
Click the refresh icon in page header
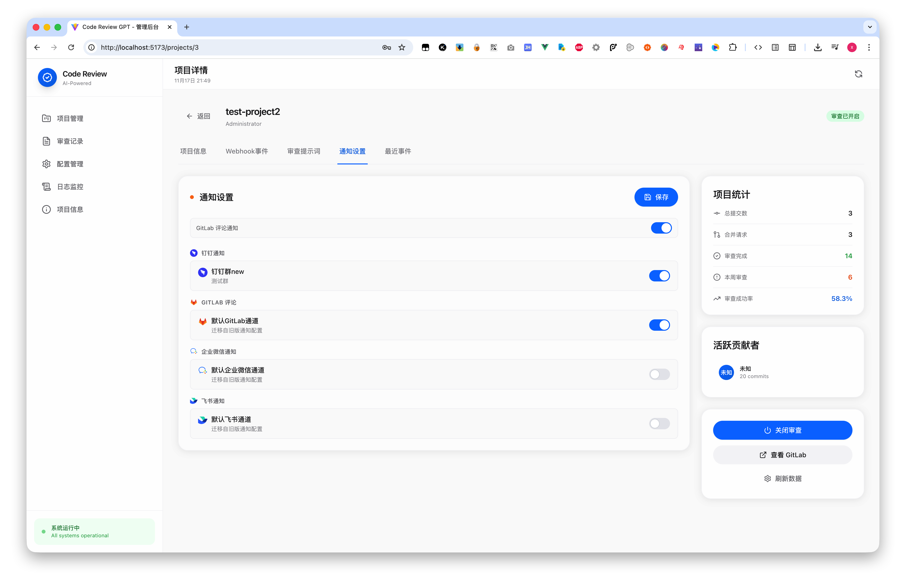tap(858, 74)
